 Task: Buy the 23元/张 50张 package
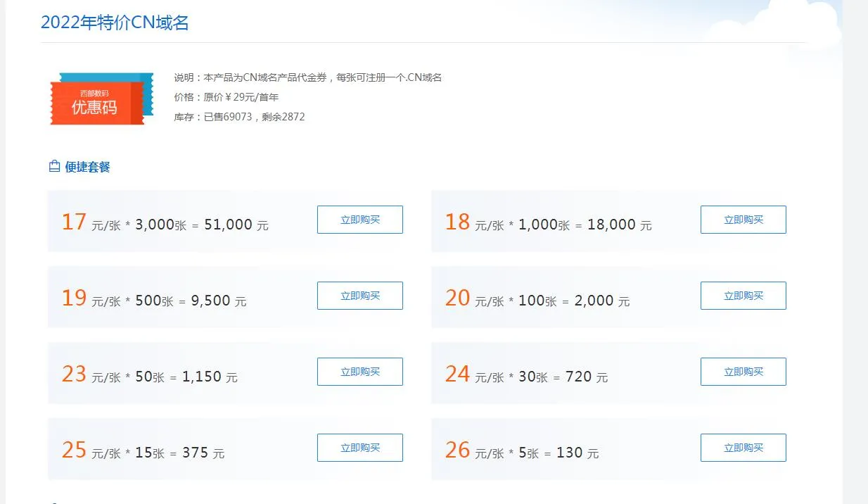coord(360,372)
